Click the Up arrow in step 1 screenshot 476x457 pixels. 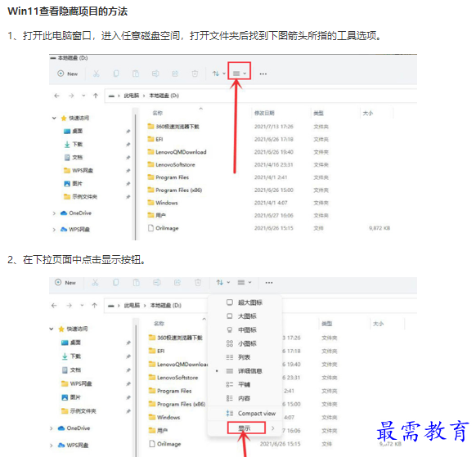point(96,96)
